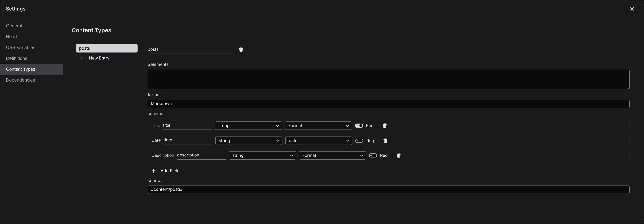Go to Definitions section

coord(31,58)
